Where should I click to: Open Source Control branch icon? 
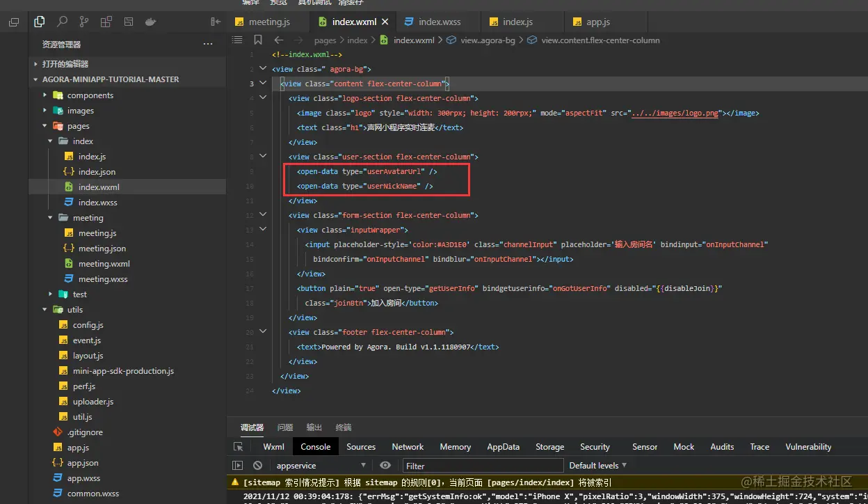coord(84,22)
